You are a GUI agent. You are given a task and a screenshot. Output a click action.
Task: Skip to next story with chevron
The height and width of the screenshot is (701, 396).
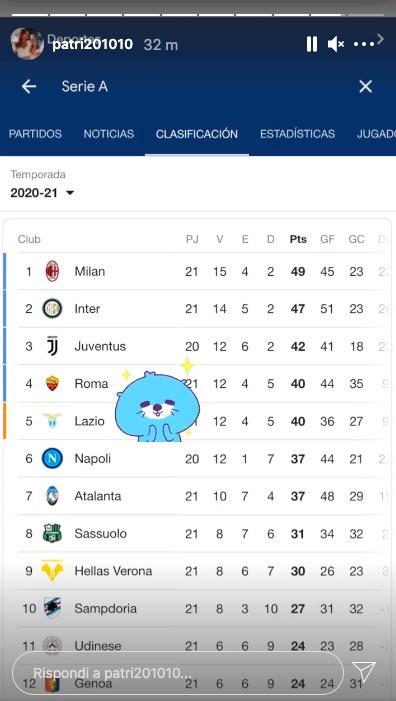[x=380, y=39]
